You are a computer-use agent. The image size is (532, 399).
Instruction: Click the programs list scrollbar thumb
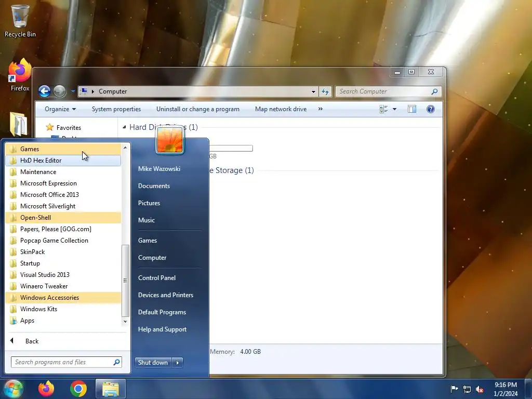point(125,280)
